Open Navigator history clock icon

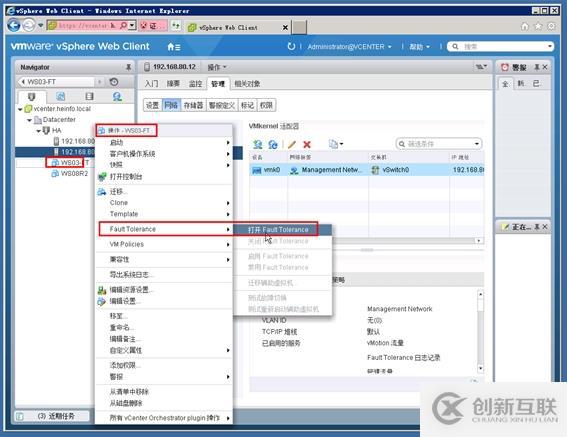click(x=114, y=82)
